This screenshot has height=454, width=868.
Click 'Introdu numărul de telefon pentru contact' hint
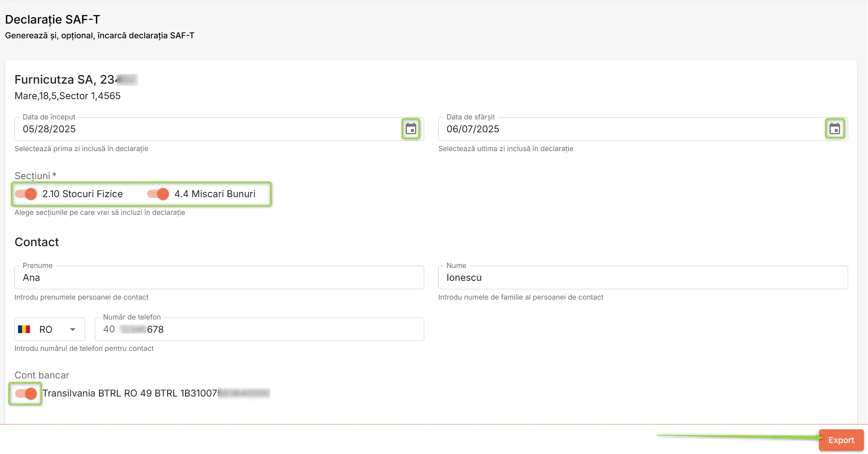point(84,348)
